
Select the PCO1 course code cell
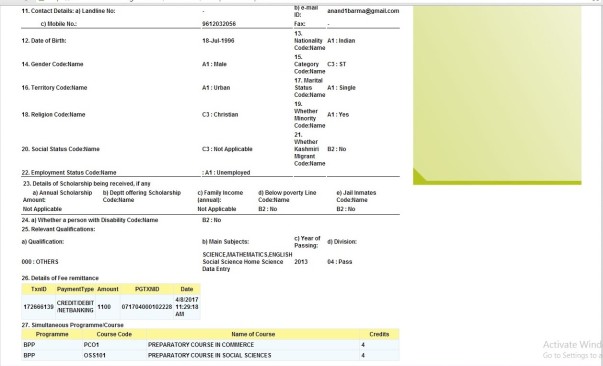114,345
